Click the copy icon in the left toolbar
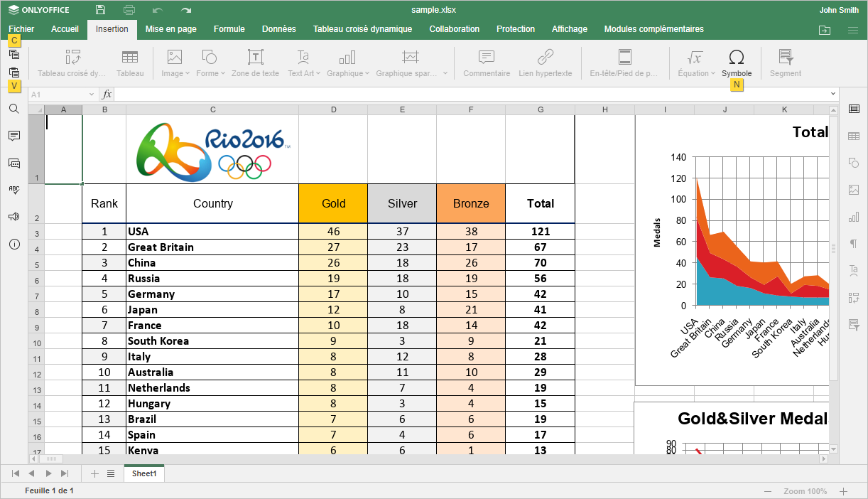The height and width of the screenshot is (499, 868). tap(14, 54)
